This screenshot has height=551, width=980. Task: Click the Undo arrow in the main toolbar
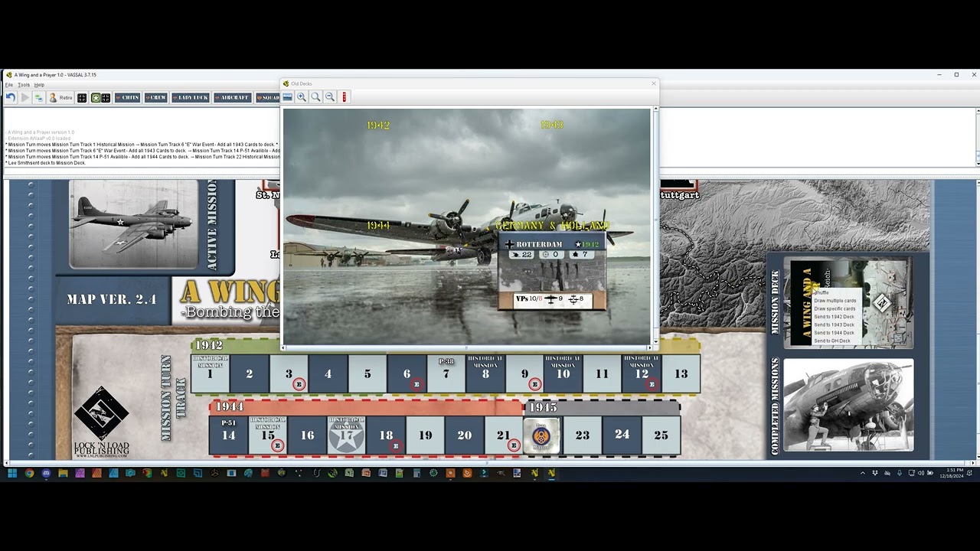click(11, 97)
